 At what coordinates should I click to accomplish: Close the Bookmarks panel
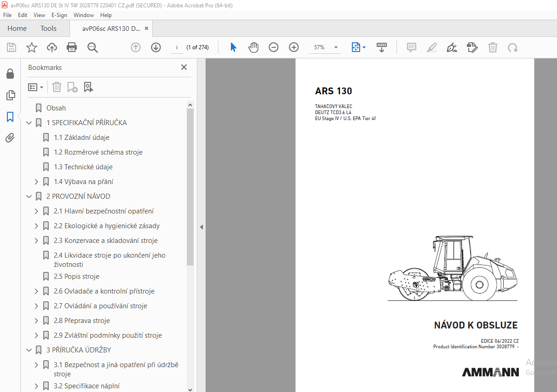point(184,68)
